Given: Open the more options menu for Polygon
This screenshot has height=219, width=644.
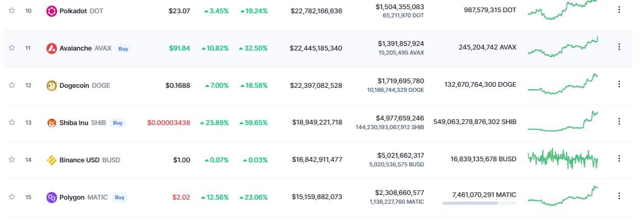Looking at the screenshot, I should [619, 196].
